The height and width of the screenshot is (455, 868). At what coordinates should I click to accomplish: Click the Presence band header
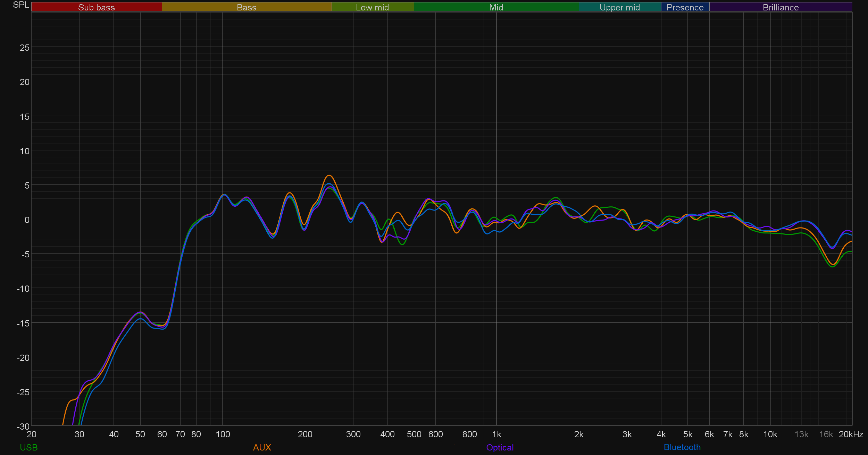[685, 7]
